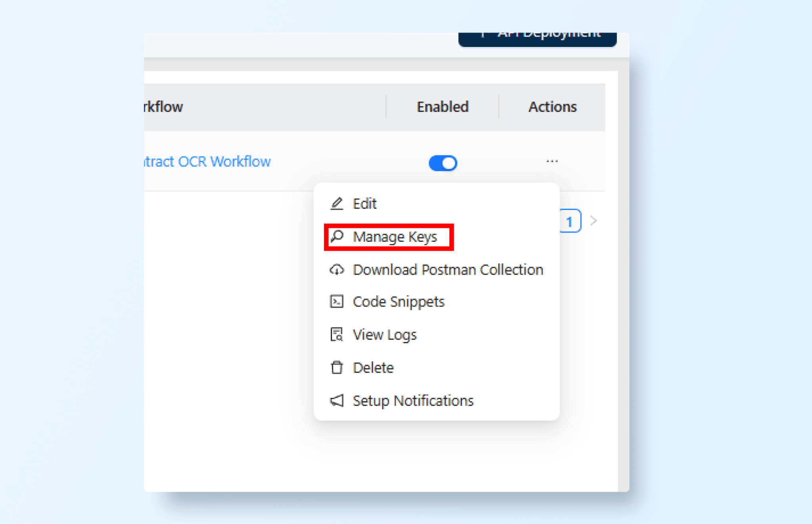
Task: Click the next page chevron
Action: click(x=594, y=221)
